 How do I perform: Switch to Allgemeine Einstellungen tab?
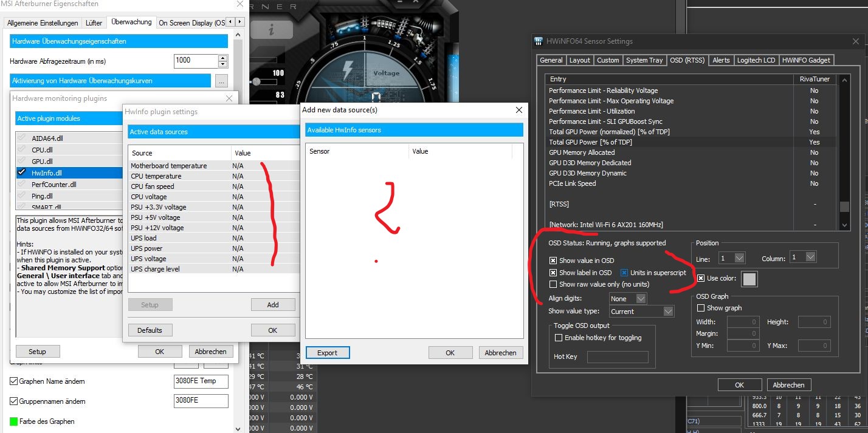43,23
